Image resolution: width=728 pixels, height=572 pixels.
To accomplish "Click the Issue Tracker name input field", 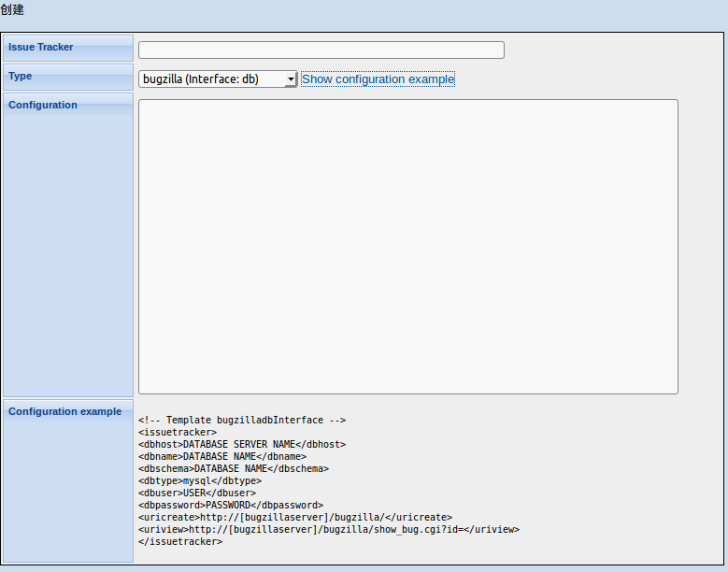I will 321,50.
